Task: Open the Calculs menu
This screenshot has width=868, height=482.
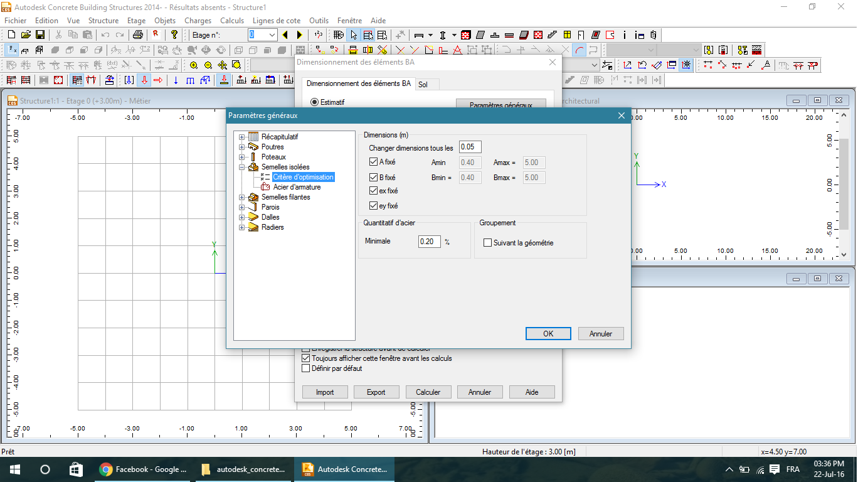Action: (232, 21)
